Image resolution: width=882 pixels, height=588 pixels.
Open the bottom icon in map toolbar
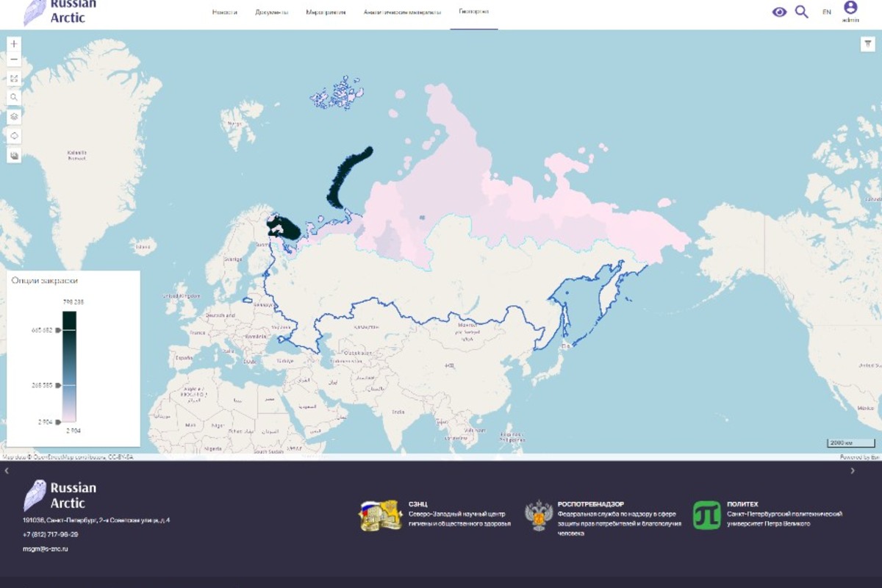[14, 155]
